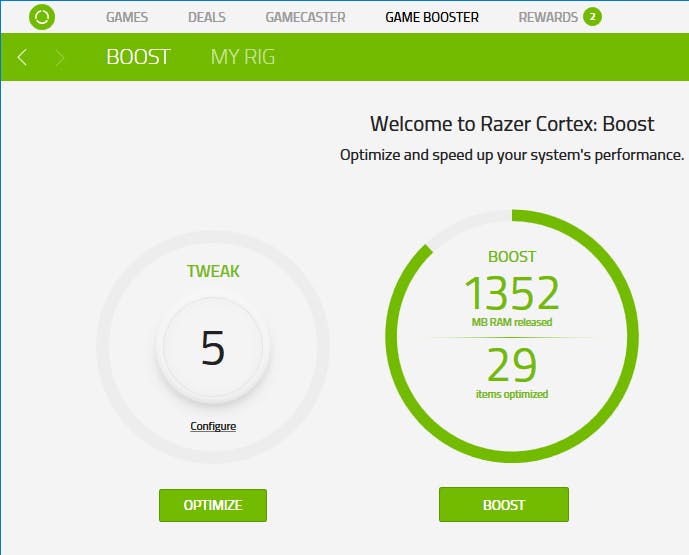This screenshot has width=689, height=555.
Task: Select the BOOST sub-tab
Action: point(138,57)
